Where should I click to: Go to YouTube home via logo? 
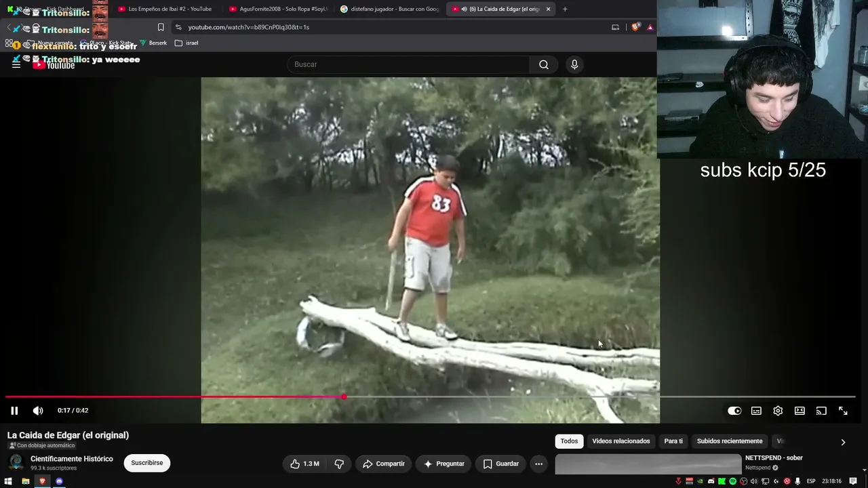[x=54, y=65]
